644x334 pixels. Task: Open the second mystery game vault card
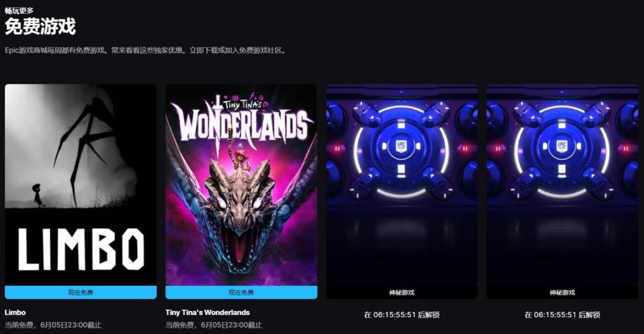tap(562, 191)
